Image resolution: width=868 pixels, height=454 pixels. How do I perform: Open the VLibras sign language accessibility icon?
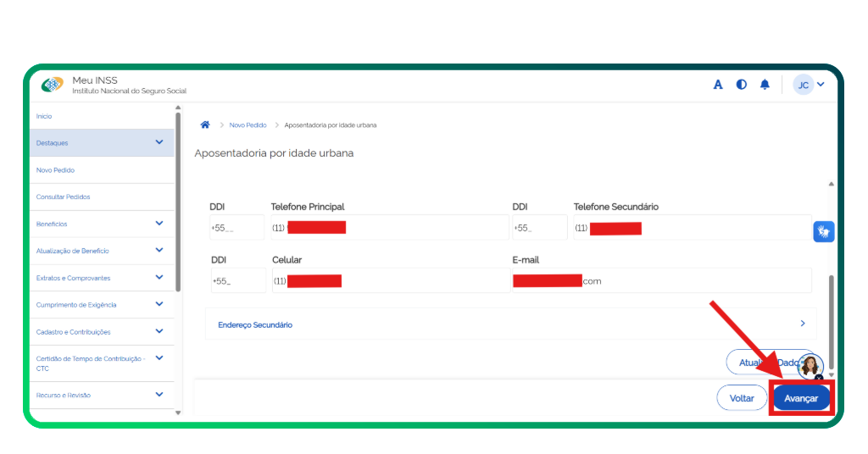coord(823,231)
